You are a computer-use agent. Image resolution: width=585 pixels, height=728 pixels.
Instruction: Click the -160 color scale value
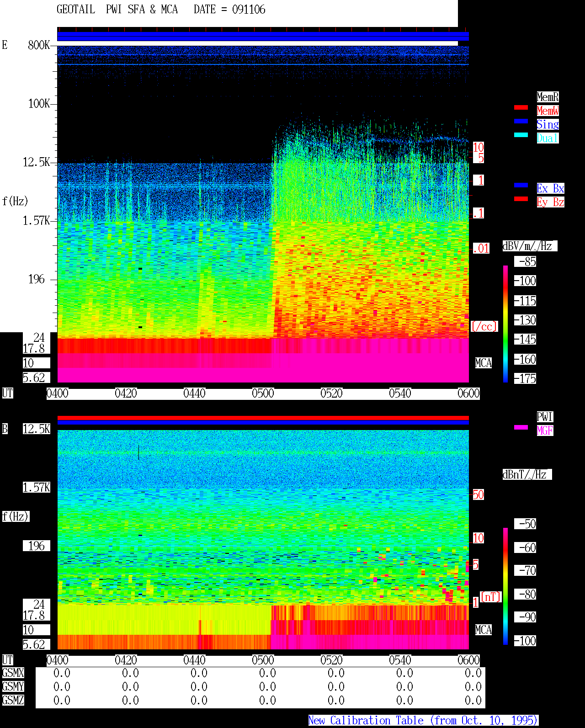click(525, 359)
